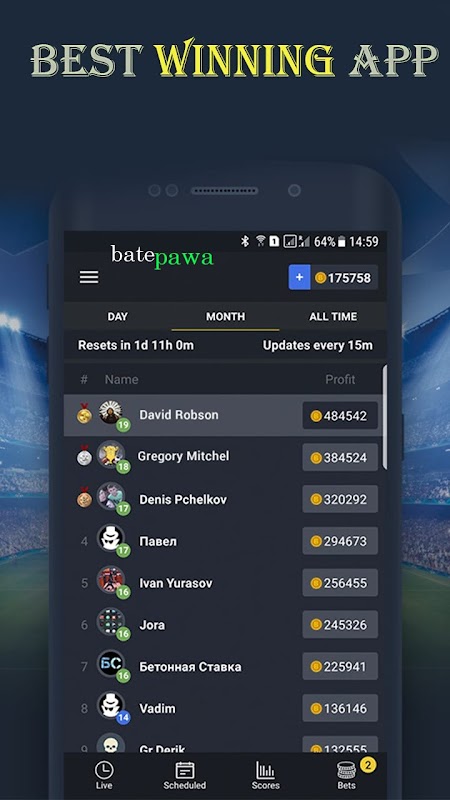Tap the БС avatar of Бетонная Ставка
This screenshot has width=450, height=800.
pyautogui.click(x=110, y=664)
